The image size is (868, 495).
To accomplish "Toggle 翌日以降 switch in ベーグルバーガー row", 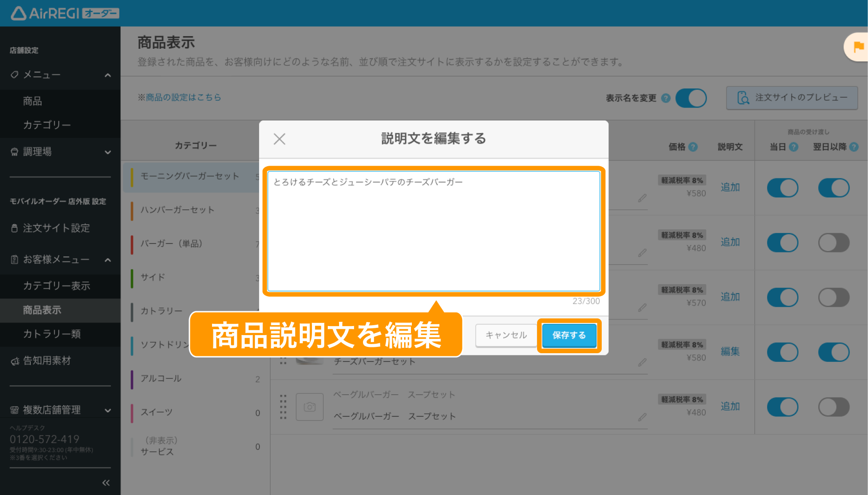I will [834, 407].
